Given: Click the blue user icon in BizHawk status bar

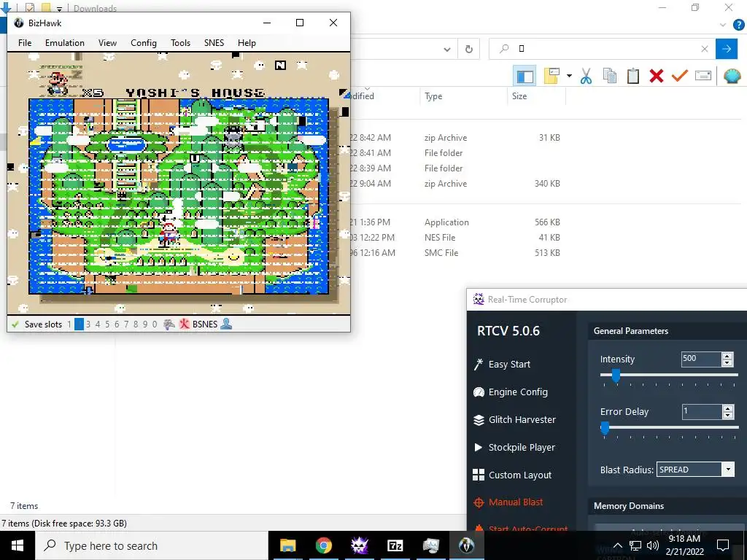Looking at the screenshot, I should tap(226, 324).
